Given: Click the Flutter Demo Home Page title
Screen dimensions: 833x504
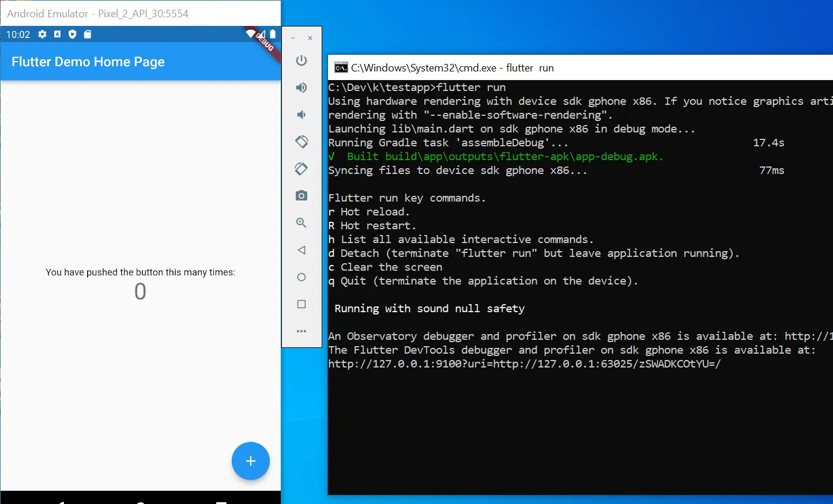Looking at the screenshot, I should 88,62.
